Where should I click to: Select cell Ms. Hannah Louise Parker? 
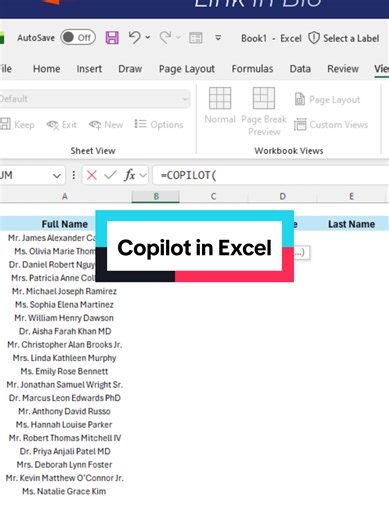[65, 425]
